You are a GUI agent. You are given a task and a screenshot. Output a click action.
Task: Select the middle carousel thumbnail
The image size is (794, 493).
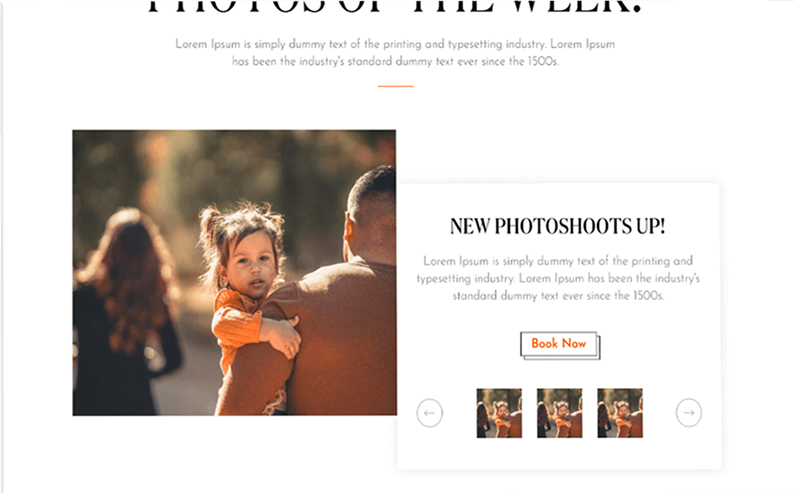560,413
